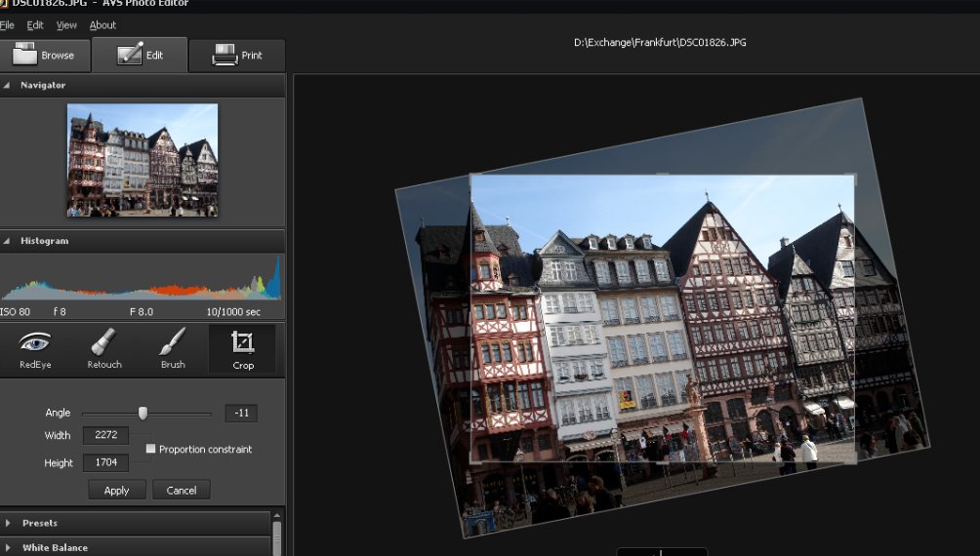Screen dimensions: 980x556
Task: Select the Retouch tool
Action: (x=104, y=349)
